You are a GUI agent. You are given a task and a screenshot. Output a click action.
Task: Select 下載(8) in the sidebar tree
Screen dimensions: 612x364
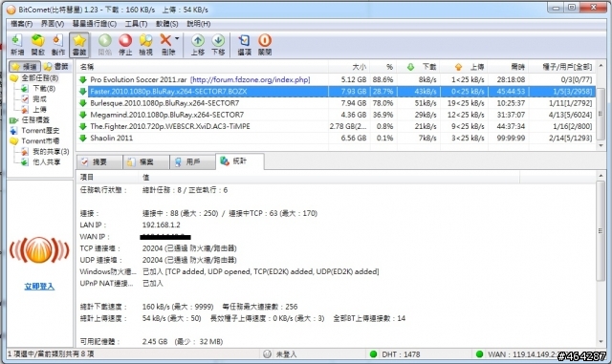44,89
